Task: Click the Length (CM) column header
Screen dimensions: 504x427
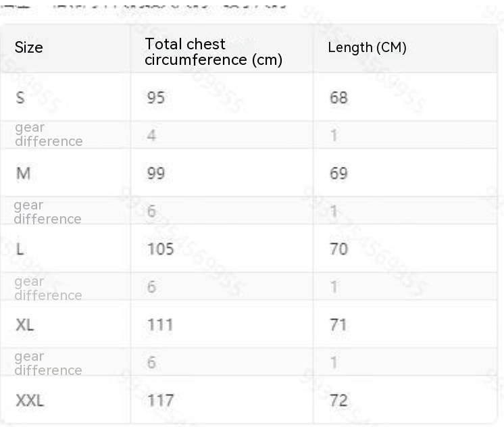Action: (x=367, y=47)
